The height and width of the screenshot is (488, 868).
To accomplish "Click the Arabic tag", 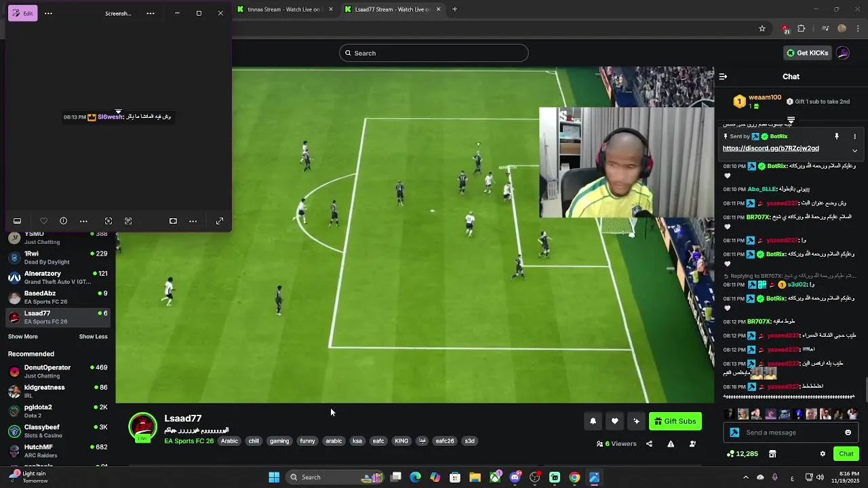I will [229, 441].
